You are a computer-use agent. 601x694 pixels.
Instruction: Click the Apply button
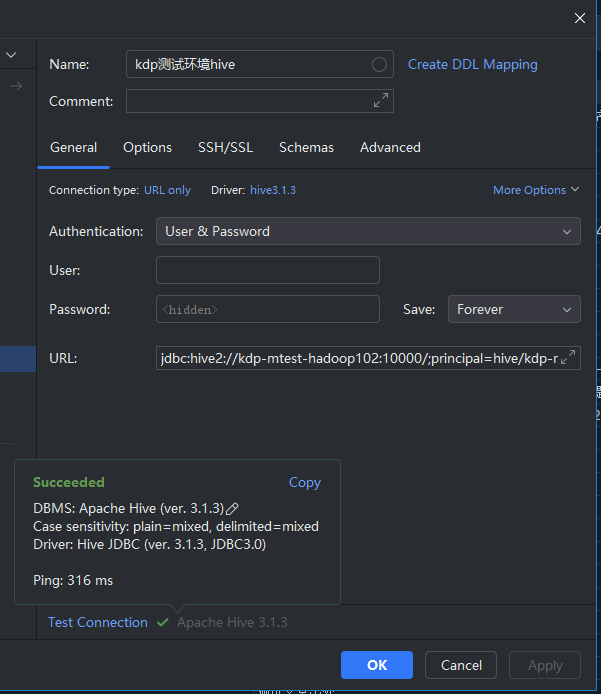click(x=545, y=665)
